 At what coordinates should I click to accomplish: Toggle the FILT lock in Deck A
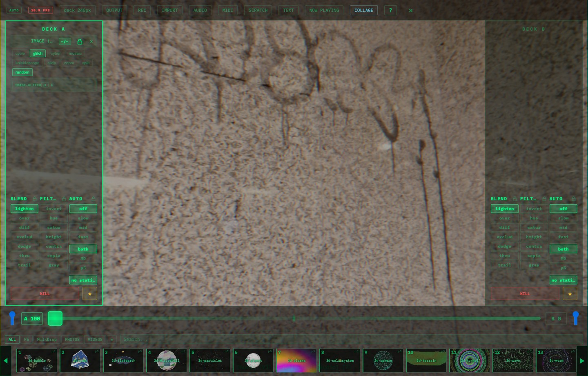tap(64, 199)
